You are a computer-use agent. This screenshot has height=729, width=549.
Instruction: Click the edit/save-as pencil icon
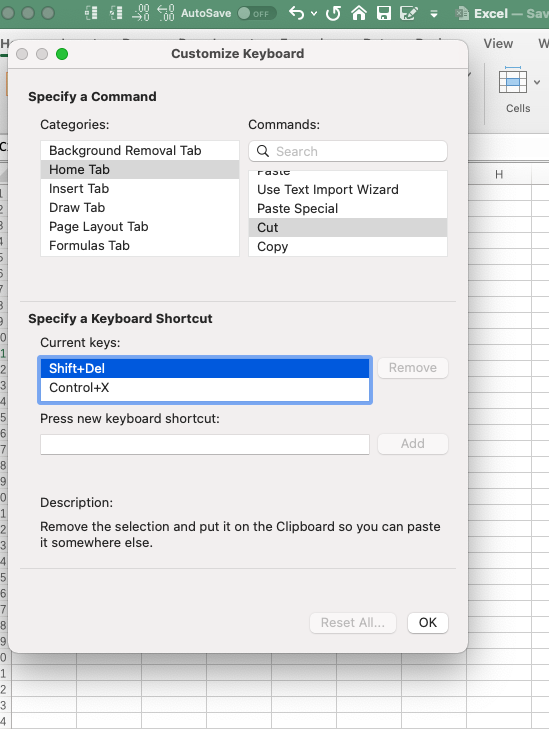tap(409, 13)
